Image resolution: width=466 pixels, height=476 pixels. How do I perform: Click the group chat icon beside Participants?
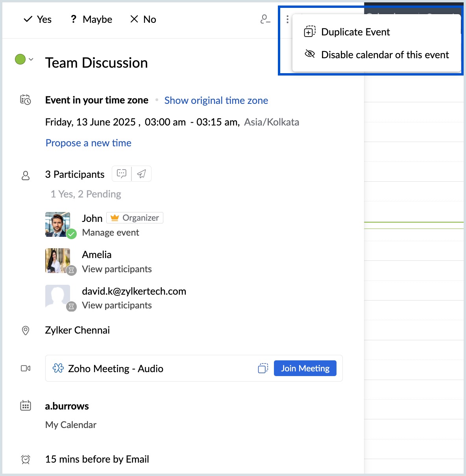[122, 173]
